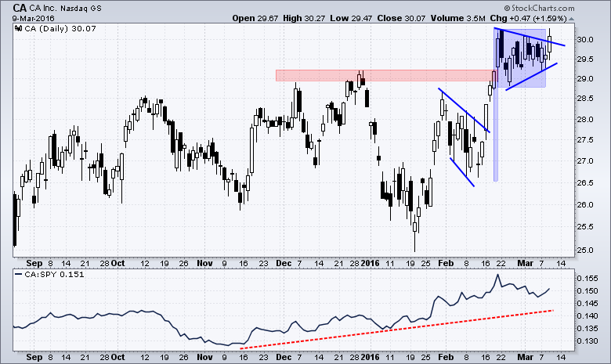Click 'Sep' on the price panel date axis

point(34,264)
